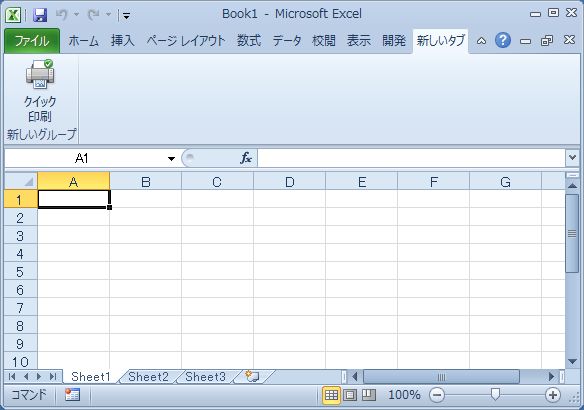
Task: Select row 10 header
Action: click(x=20, y=361)
